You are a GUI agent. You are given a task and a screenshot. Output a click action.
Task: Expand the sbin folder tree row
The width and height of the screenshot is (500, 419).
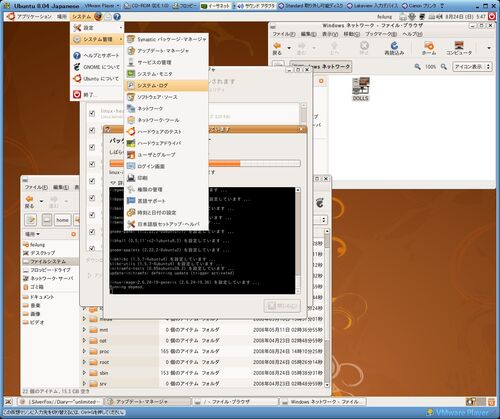click(84, 373)
